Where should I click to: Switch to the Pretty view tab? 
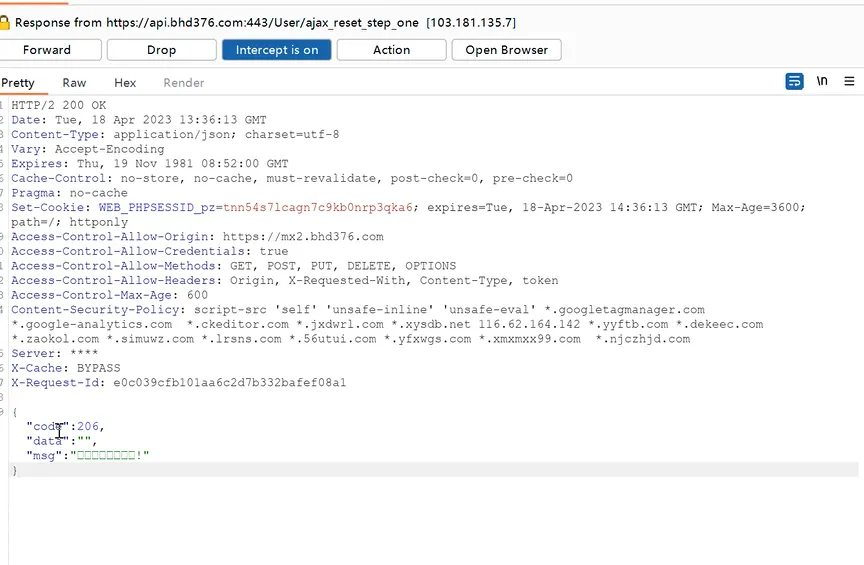pyautogui.click(x=18, y=83)
